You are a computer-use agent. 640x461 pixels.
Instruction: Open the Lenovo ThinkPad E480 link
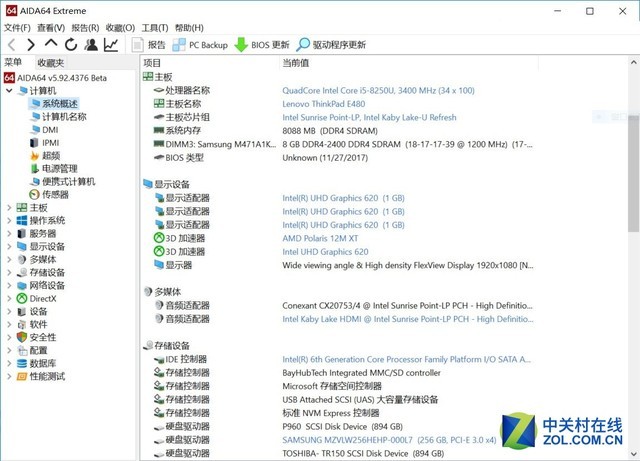click(x=324, y=104)
